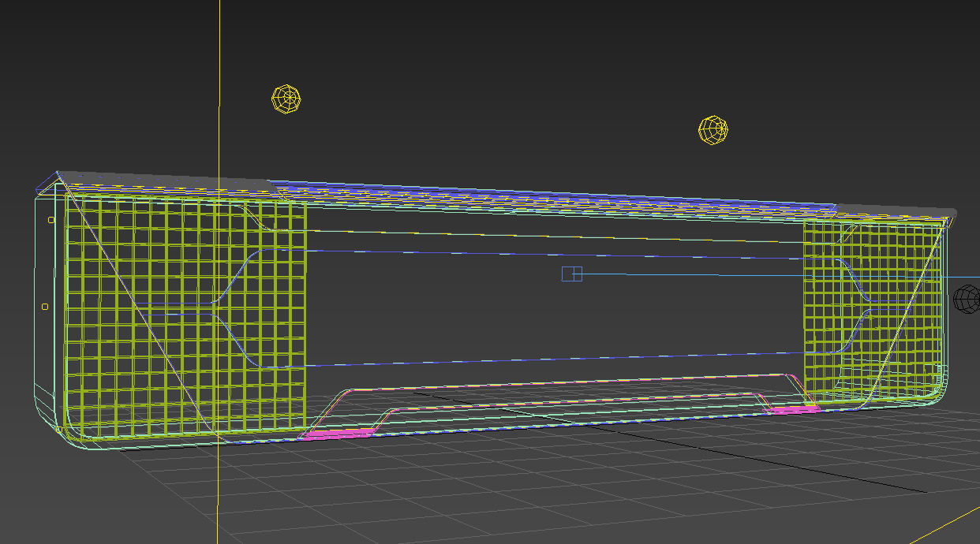
Task: Click the blue square helper in viewport center
Action: coord(572,274)
